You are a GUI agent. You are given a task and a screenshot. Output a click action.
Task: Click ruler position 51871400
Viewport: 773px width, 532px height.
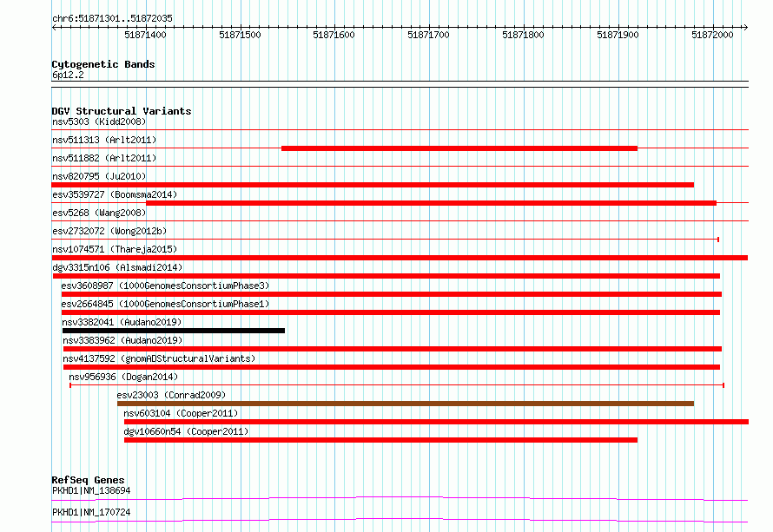tap(145, 35)
